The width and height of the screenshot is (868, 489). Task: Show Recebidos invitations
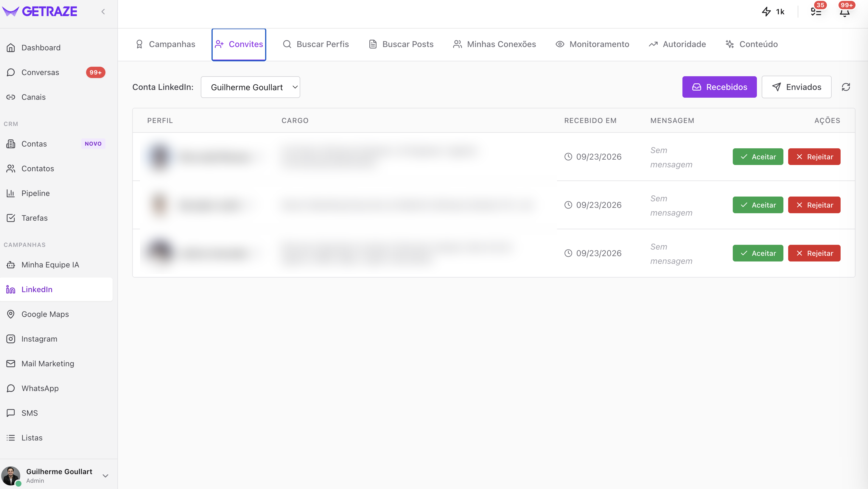point(719,87)
